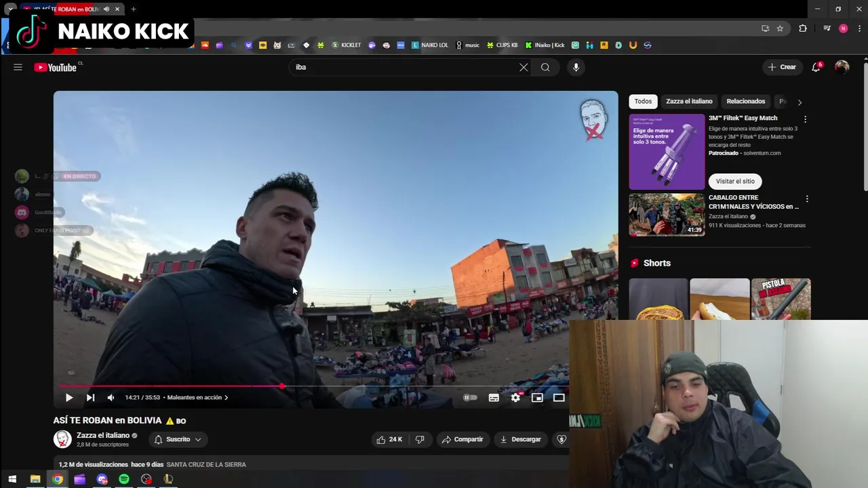Mute the video volume
The width and height of the screenshot is (868, 488).
coord(111,398)
